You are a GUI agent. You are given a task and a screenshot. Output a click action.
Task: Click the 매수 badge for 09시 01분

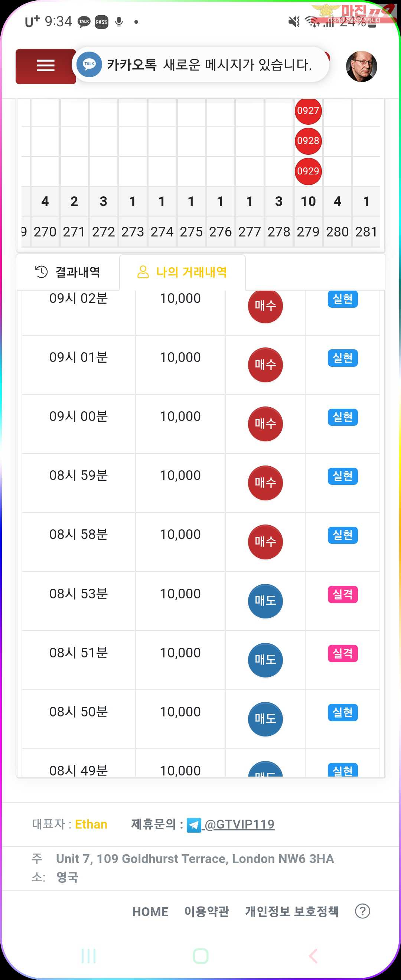[265, 365]
